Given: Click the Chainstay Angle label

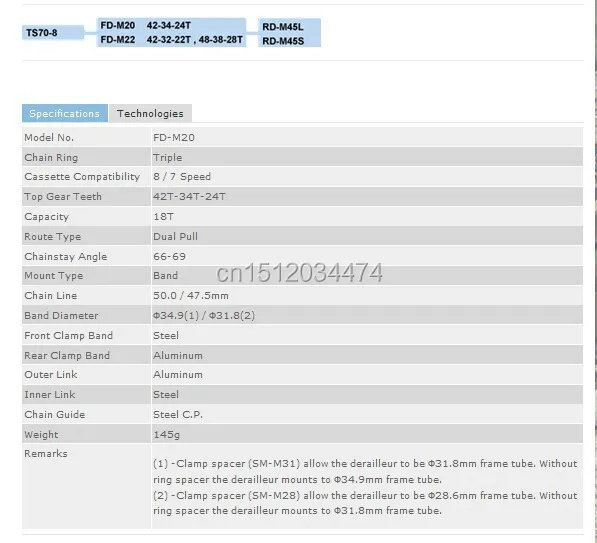Looking at the screenshot, I should [65, 257].
